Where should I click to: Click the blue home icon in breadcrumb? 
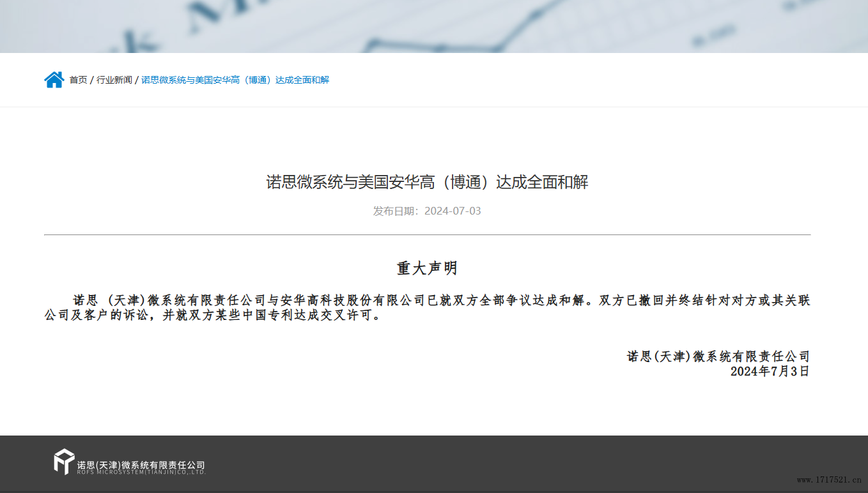(54, 80)
